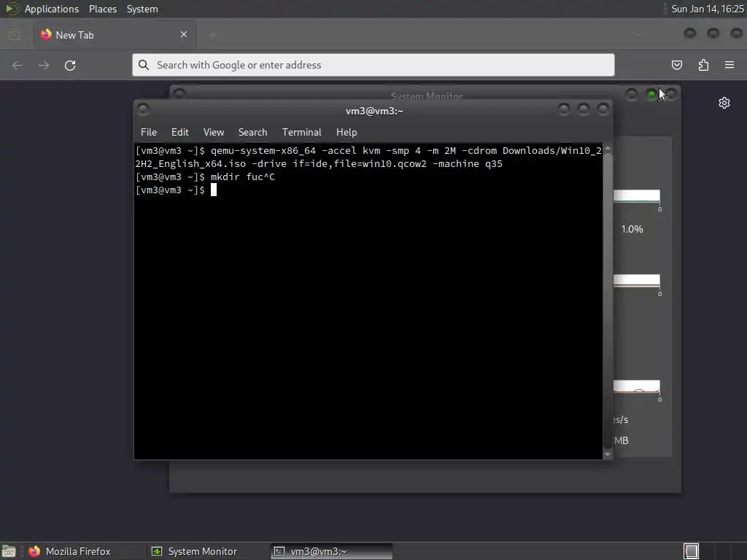The width and height of the screenshot is (747, 560).
Task: Click the green maximize button on System Monitor
Action: (x=651, y=94)
